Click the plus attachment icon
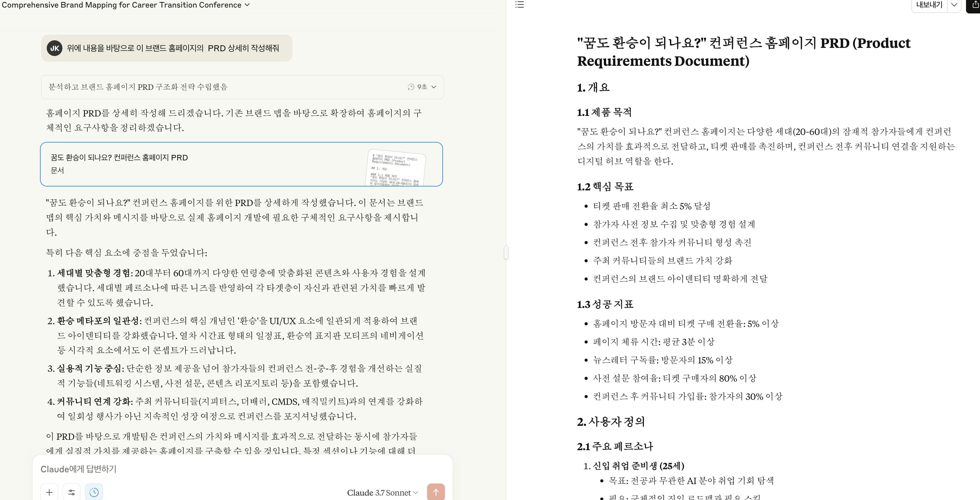The image size is (980, 500). 49,492
